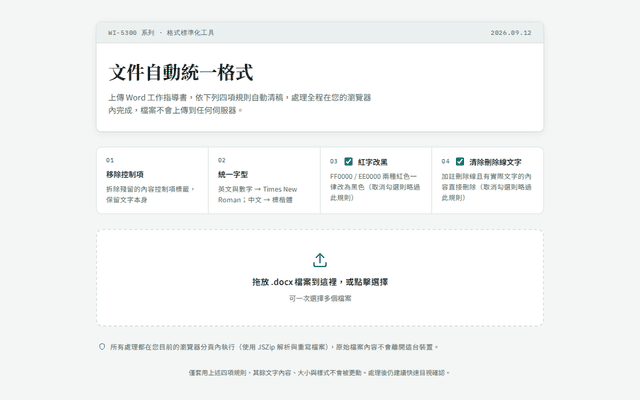Click the upload arrow icon in the drop zone
The image size is (640, 400).
point(320,260)
